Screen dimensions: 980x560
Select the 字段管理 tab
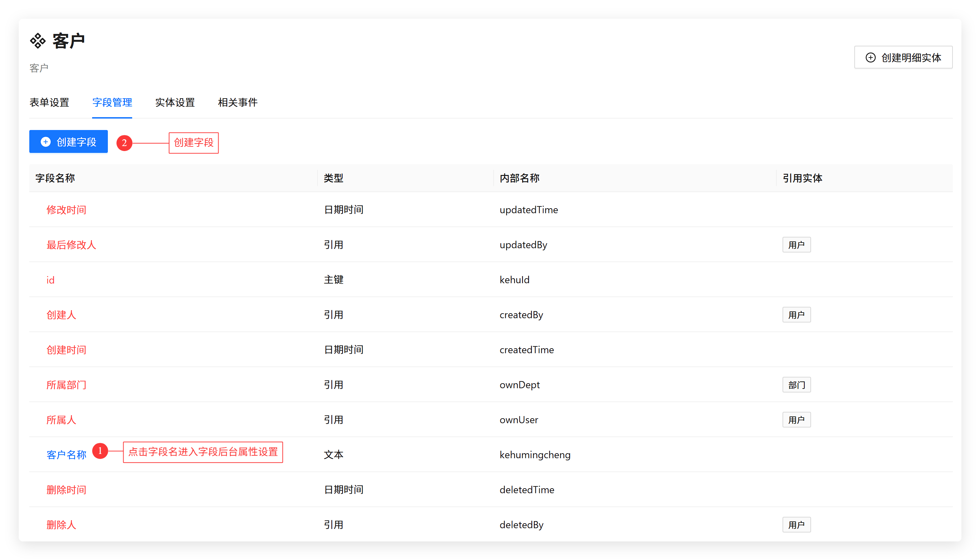click(112, 102)
